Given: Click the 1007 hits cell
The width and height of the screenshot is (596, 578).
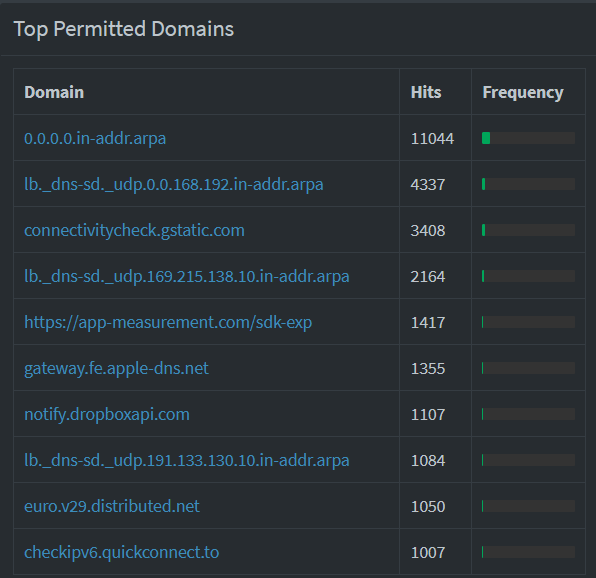Looking at the screenshot, I should (x=428, y=552).
